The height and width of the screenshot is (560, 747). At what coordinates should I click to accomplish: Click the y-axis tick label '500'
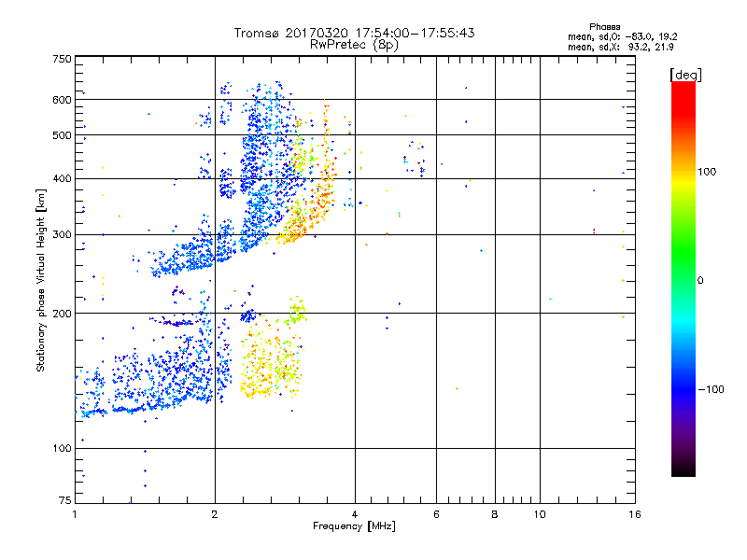point(62,135)
